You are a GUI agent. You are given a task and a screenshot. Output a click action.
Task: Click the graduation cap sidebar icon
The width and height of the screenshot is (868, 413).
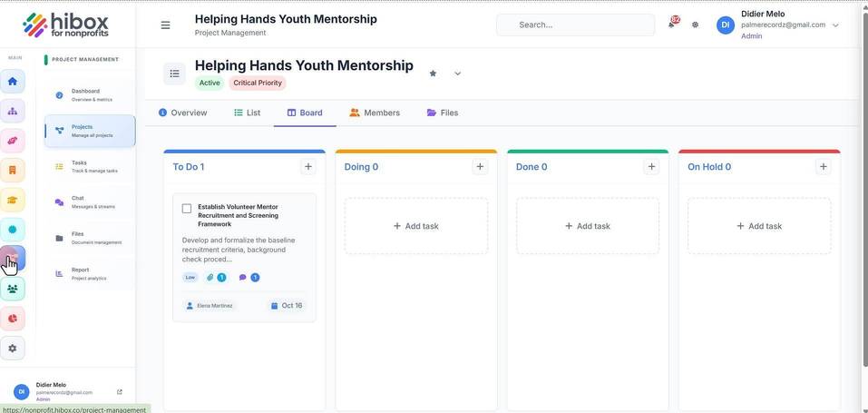point(13,200)
